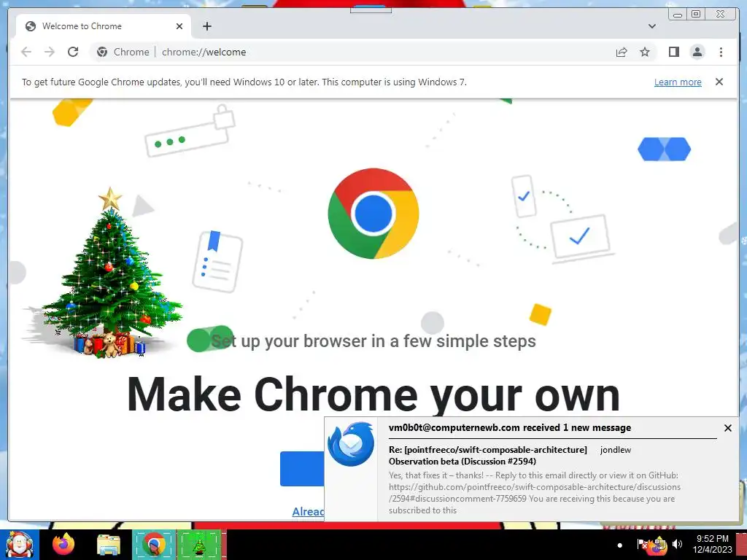Image resolution: width=747 pixels, height=560 pixels.
Task: Open File Explorer from the taskbar
Action: coord(109,545)
